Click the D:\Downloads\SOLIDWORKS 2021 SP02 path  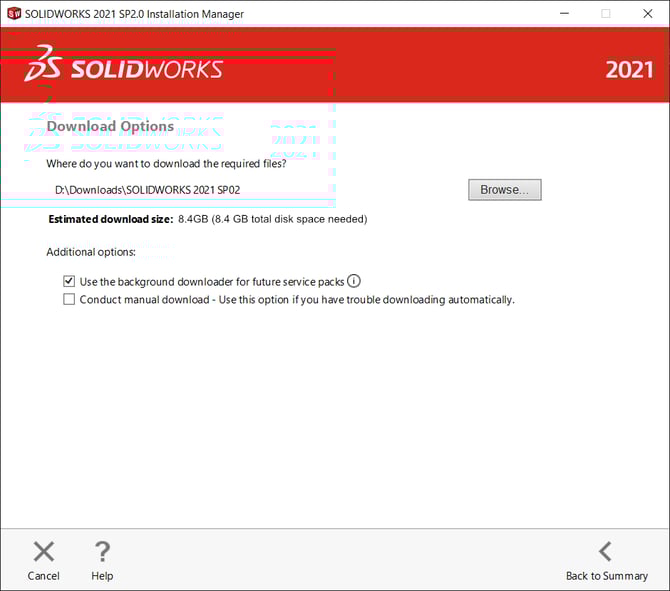[147, 190]
